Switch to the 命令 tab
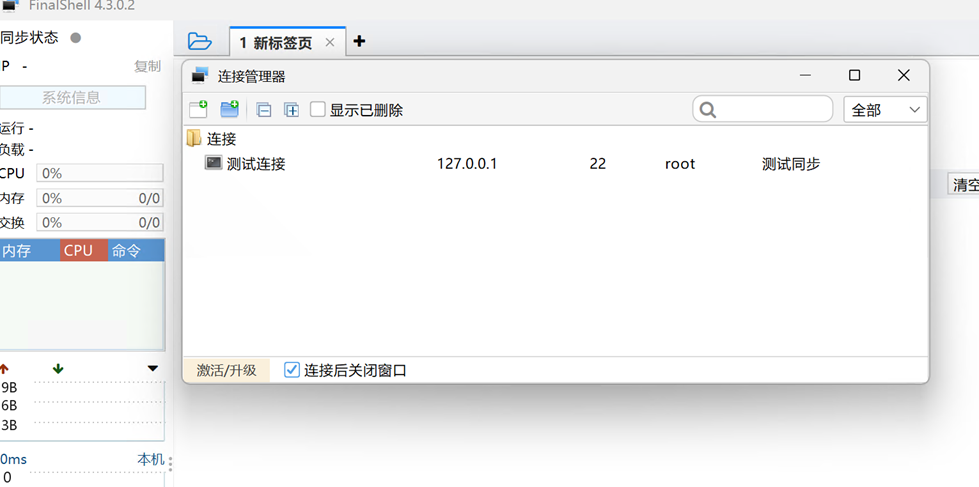 coord(127,251)
